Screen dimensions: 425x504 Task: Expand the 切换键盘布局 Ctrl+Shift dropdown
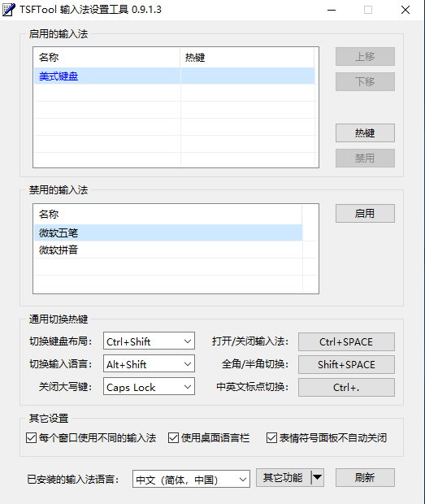click(x=149, y=341)
